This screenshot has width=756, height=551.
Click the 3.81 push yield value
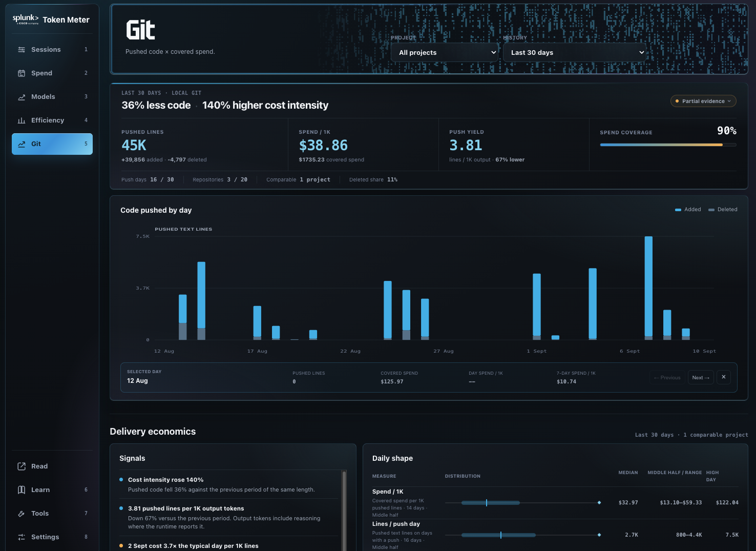coord(466,146)
